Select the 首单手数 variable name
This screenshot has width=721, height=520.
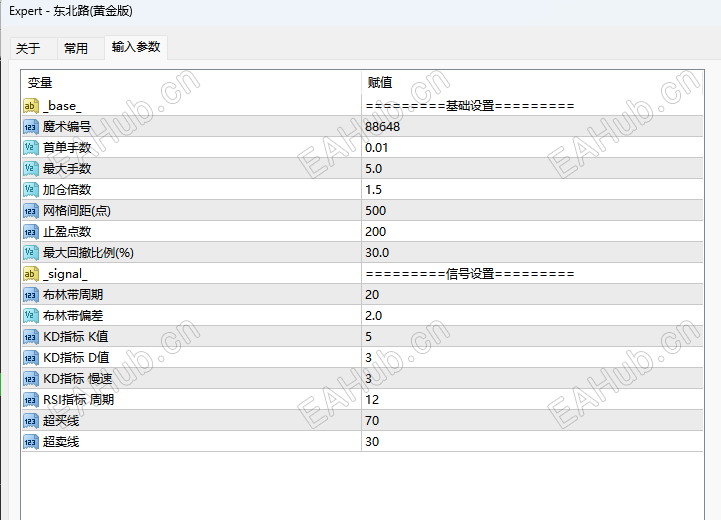pos(67,148)
